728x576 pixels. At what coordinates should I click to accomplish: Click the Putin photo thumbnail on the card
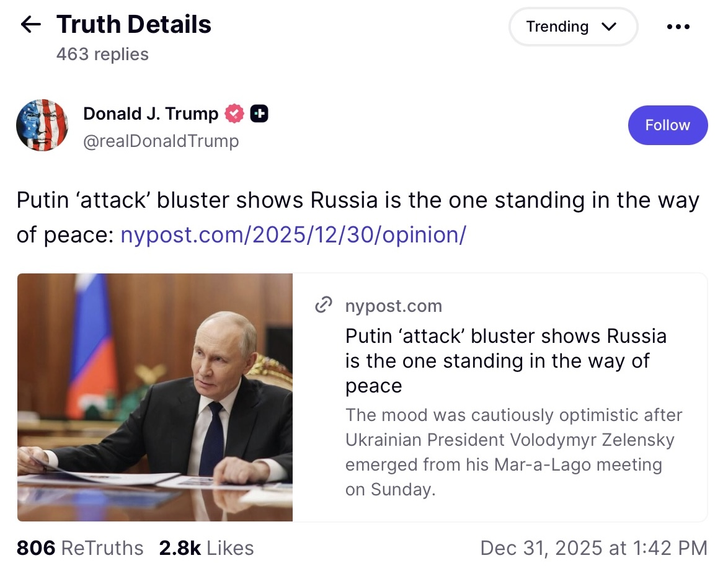154,397
